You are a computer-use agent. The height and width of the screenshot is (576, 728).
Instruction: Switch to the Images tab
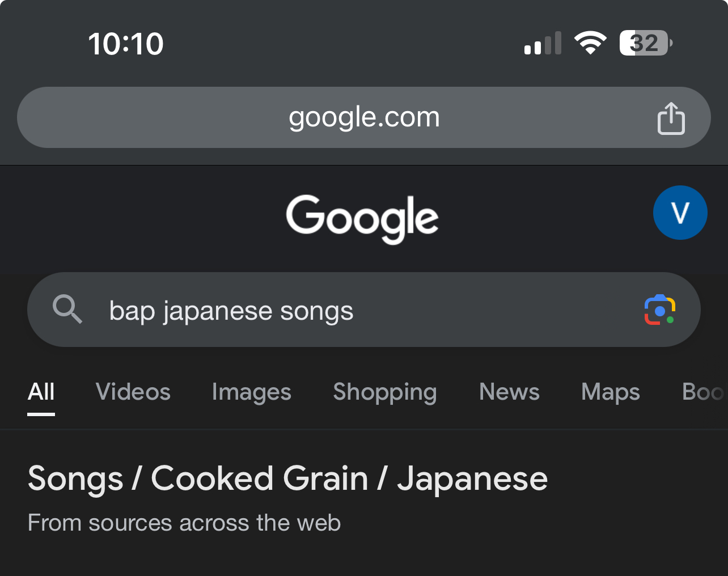click(252, 392)
